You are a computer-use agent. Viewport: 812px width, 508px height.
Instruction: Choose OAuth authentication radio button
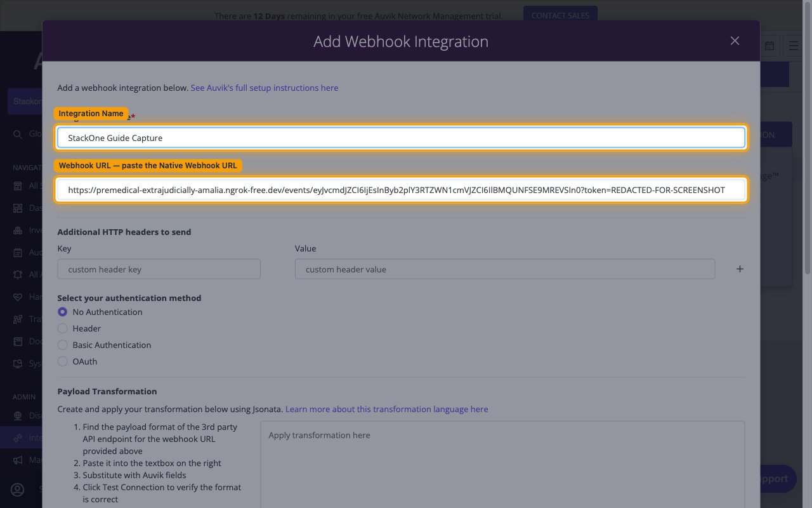(x=62, y=361)
